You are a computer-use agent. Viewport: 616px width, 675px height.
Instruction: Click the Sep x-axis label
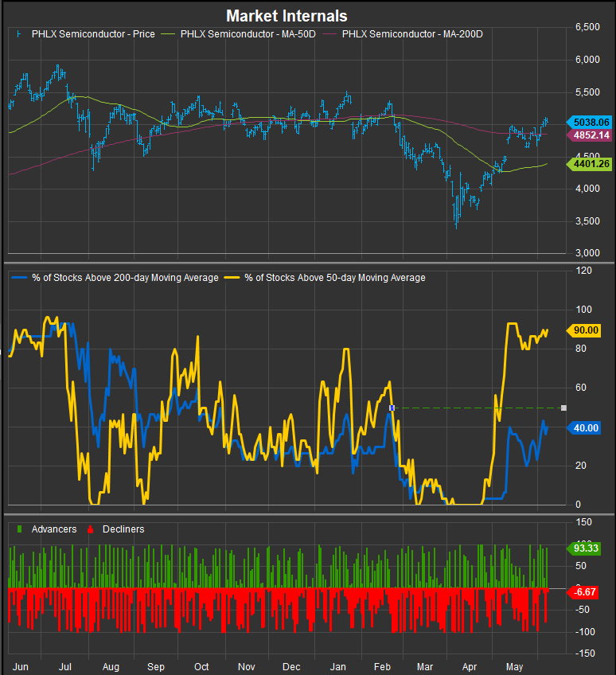click(156, 667)
